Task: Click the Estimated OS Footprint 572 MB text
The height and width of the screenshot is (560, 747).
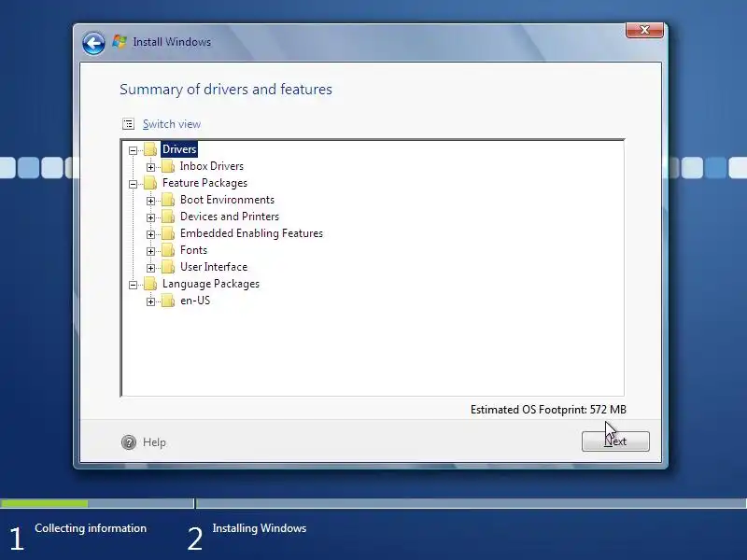Action: point(548,410)
